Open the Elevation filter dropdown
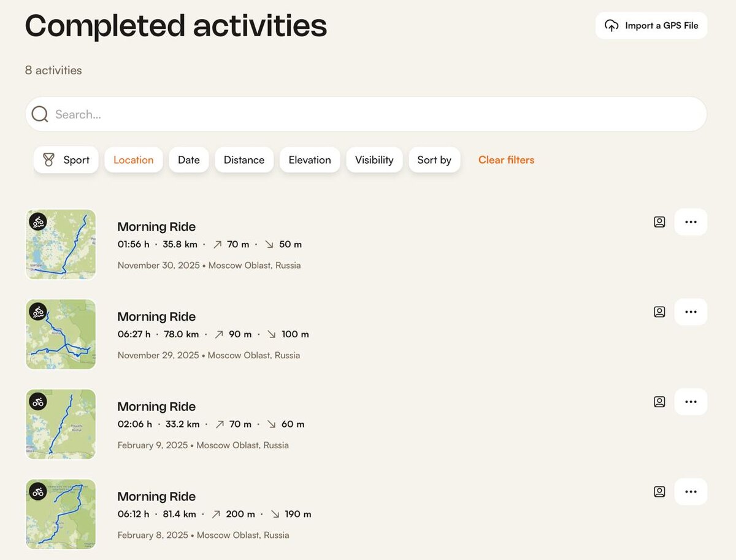The image size is (736, 560). point(310,160)
